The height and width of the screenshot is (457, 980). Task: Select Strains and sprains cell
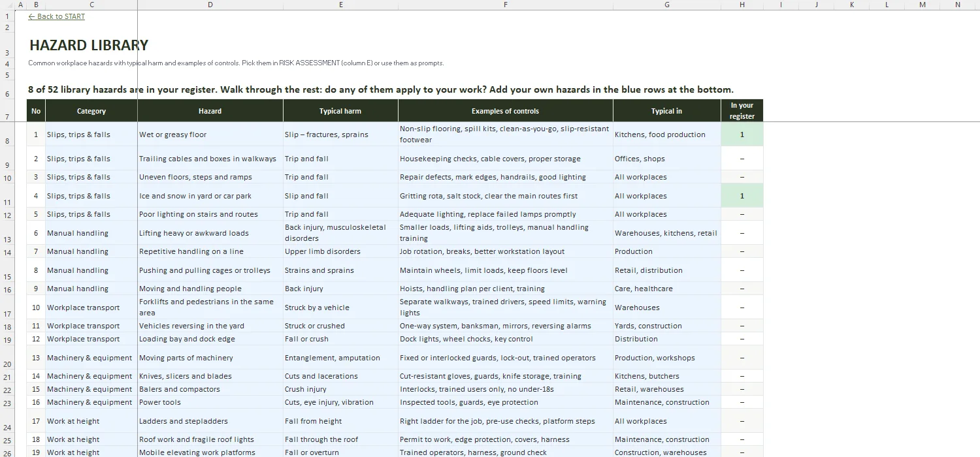[340, 270]
